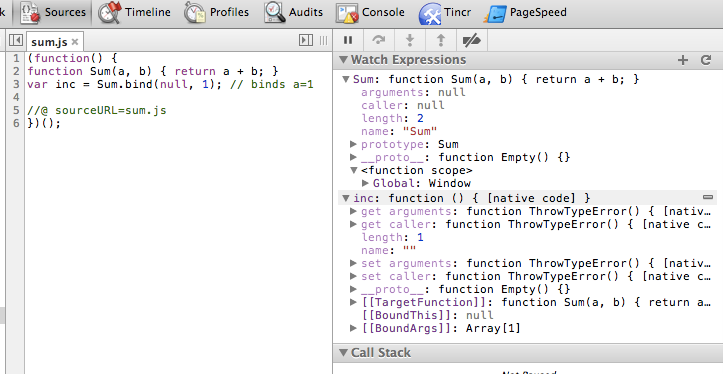Expand the [[BoundArgs]] Array entry
This screenshot has width=723, height=374.
click(x=354, y=328)
